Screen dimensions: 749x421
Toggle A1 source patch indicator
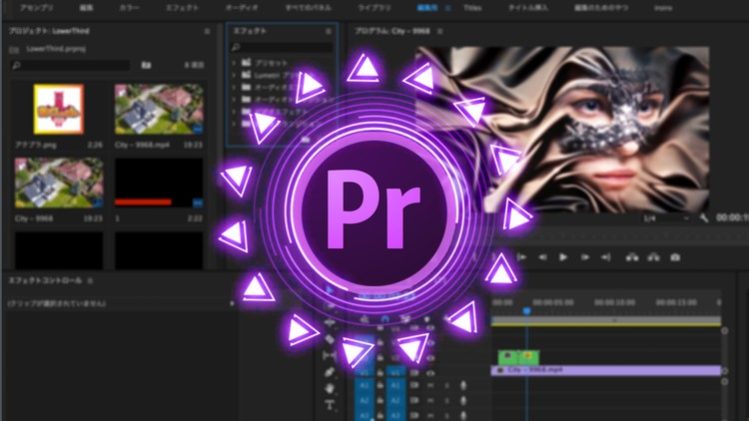pyautogui.click(x=364, y=385)
